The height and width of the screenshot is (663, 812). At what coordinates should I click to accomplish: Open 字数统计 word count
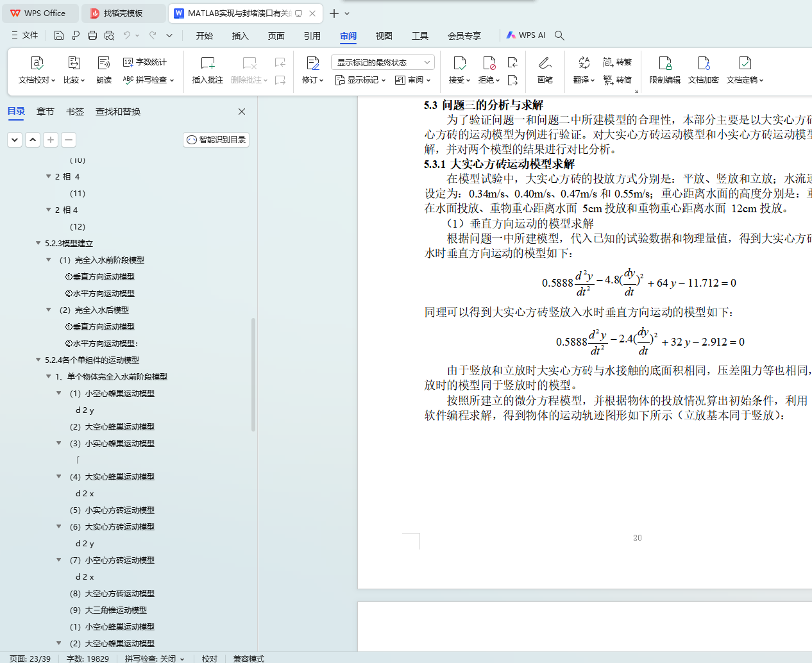[145, 62]
